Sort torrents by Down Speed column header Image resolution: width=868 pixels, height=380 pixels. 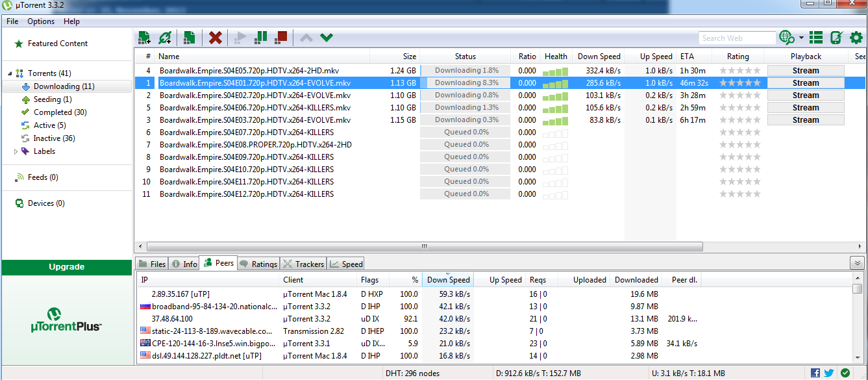(599, 57)
